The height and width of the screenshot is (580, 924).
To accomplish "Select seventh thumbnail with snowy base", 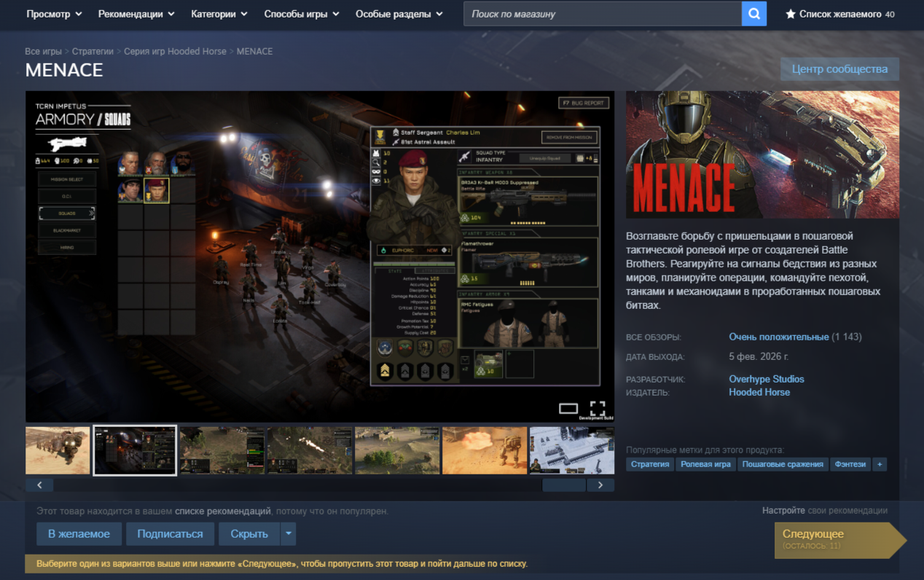I will tap(572, 450).
